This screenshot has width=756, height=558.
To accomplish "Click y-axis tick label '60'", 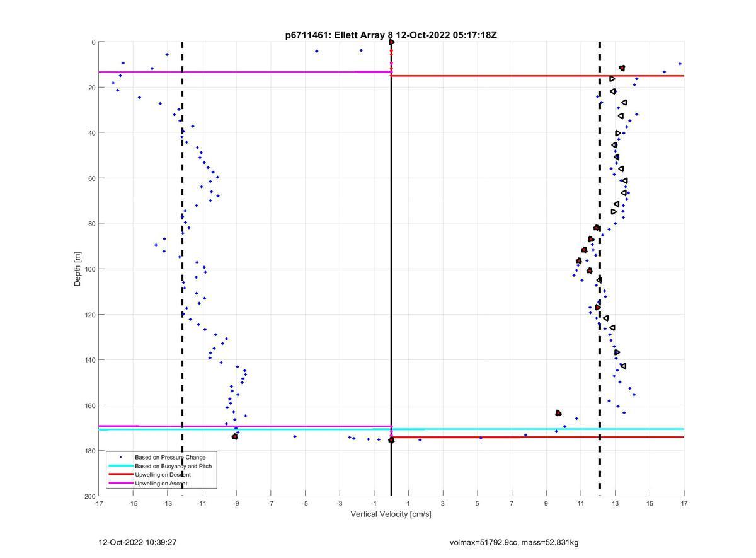I will 91,178.
